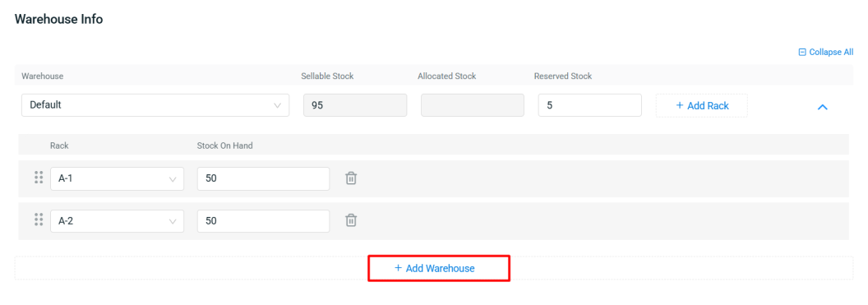Click Collapse All link

[826, 52]
